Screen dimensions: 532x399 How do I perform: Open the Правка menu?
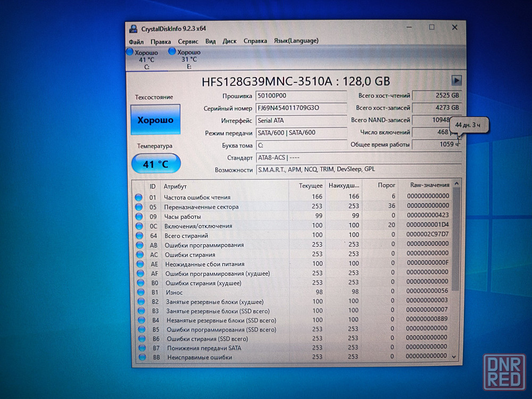click(161, 41)
